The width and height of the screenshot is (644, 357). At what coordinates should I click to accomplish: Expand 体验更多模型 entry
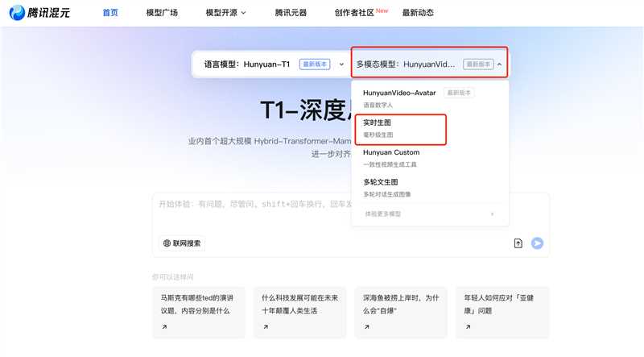(430, 214)
